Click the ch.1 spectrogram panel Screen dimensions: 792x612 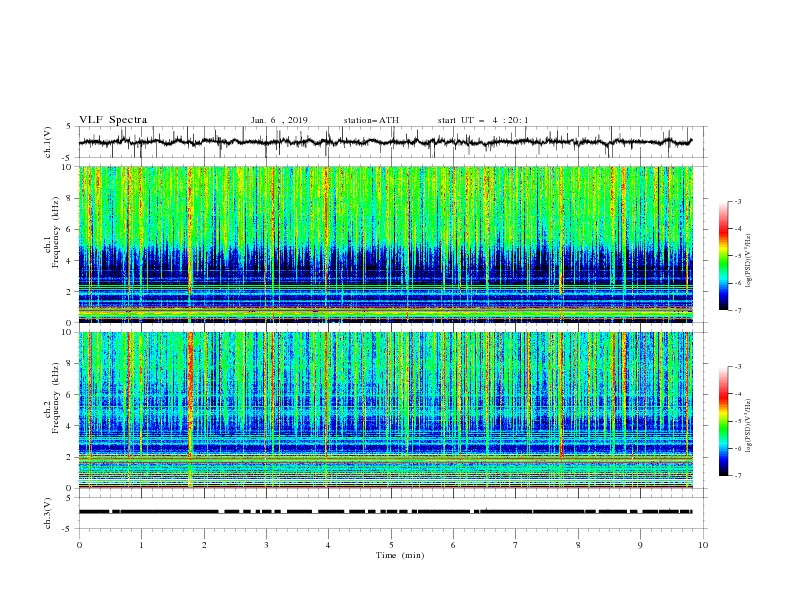pos(386,244)
